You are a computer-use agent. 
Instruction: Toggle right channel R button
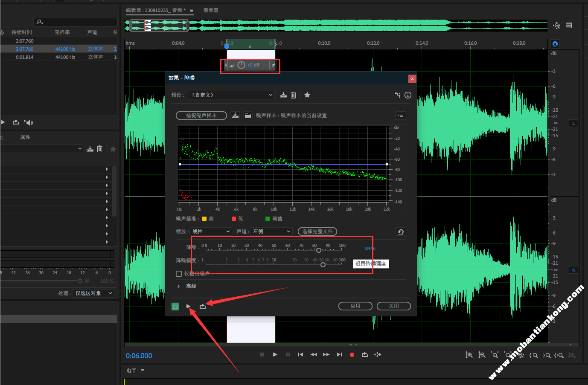(x=573, y=270)
